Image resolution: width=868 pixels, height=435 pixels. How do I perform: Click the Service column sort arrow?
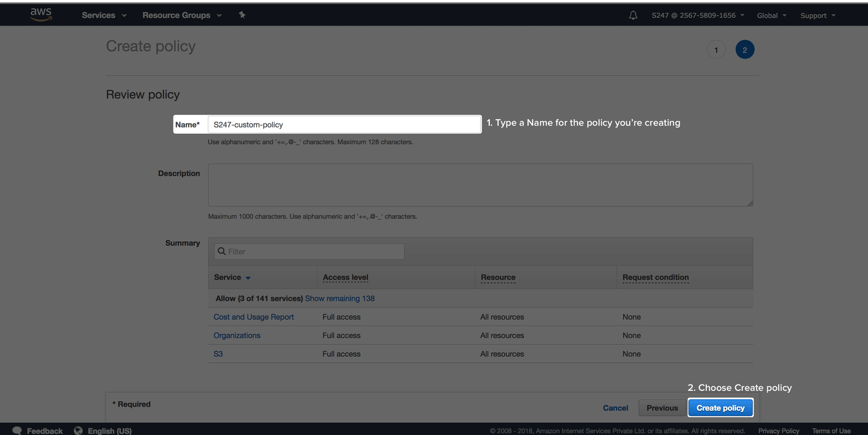248,278
